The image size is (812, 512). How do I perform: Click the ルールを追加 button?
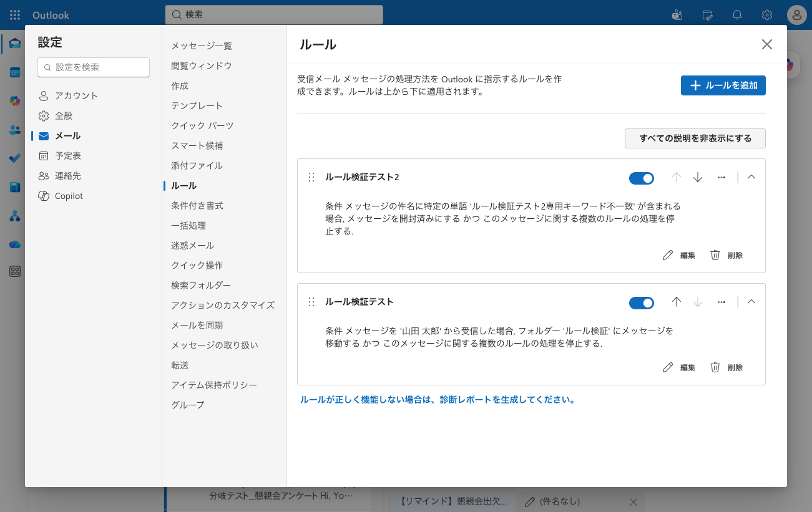(723, 85)
